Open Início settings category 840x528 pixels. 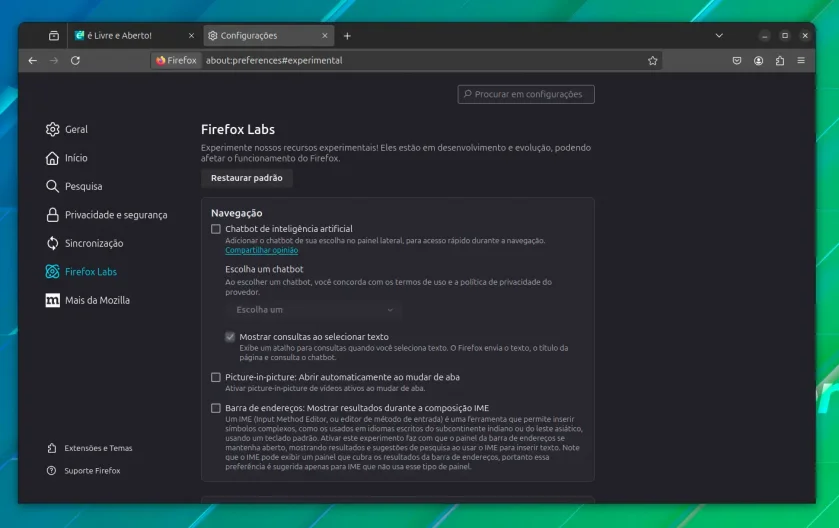coord(66,158)
